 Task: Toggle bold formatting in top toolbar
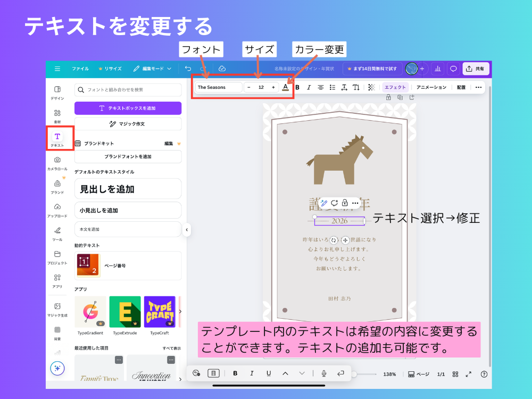click(x=298, y=87)
